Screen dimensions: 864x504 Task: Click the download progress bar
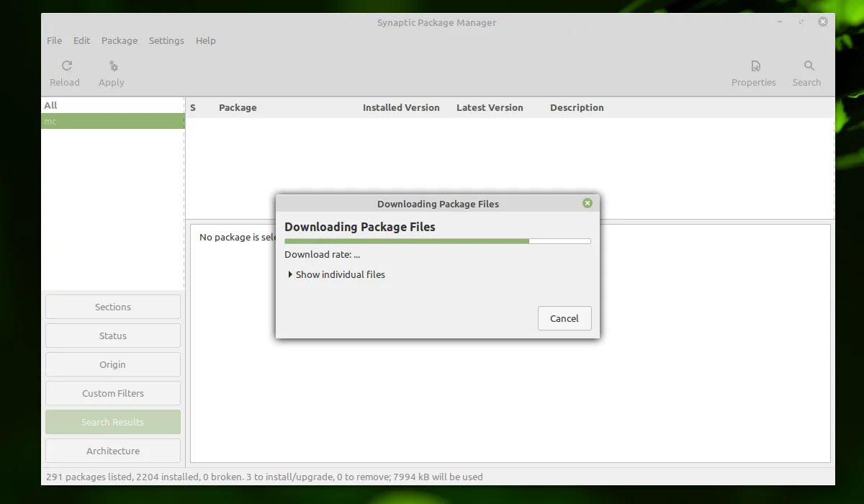[438, 241]
